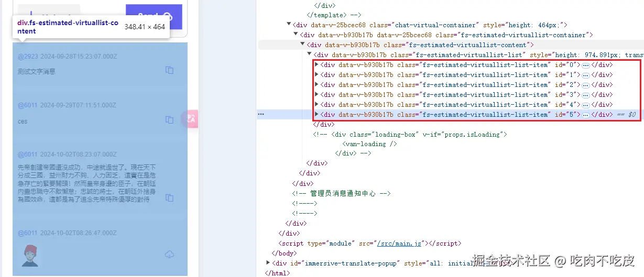The height and width of the screenshot is (277, 644).
Task: Click the timestamp 2024-10-02T08:23:07.000Z
Action: coord(79,154)
